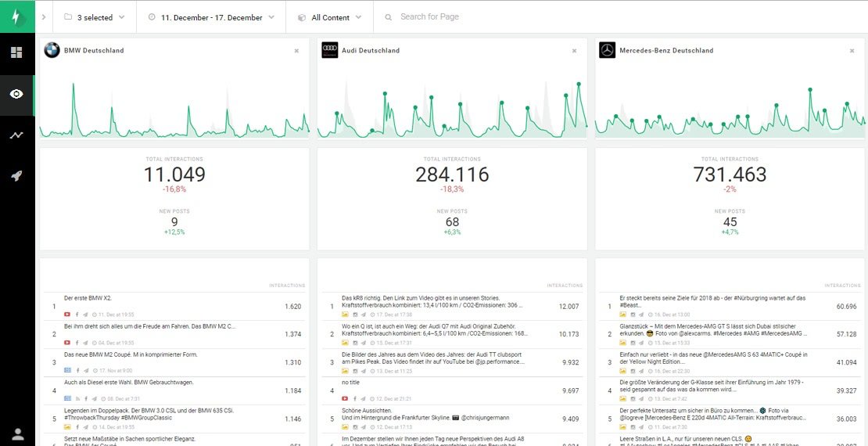This screenshot has width=868, height=446.
Task: Open the '3 selected' pages dropdown
Action: [x=95, y=17]
